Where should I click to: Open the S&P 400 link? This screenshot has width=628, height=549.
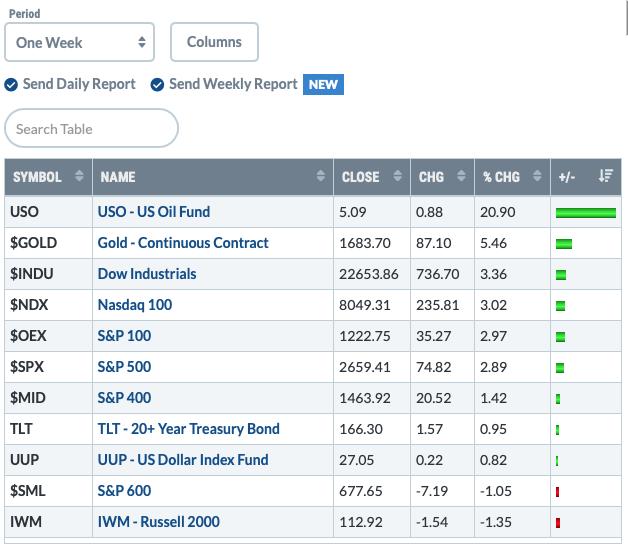(124, 398)
